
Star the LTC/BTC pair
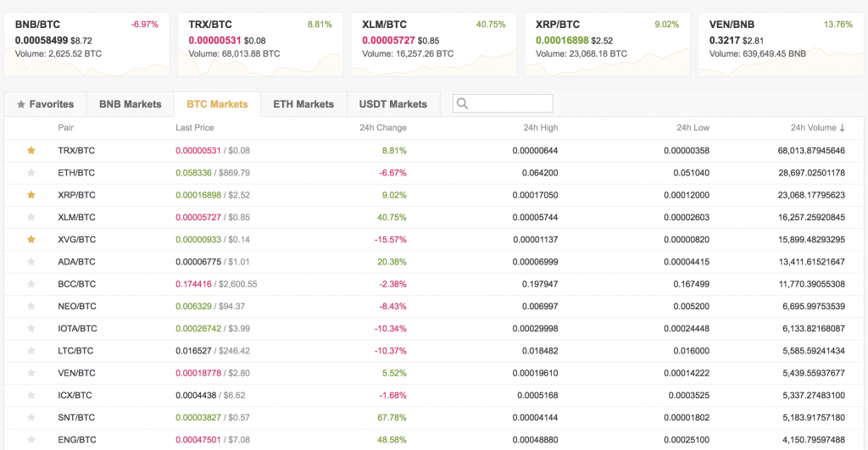[31, 351]
